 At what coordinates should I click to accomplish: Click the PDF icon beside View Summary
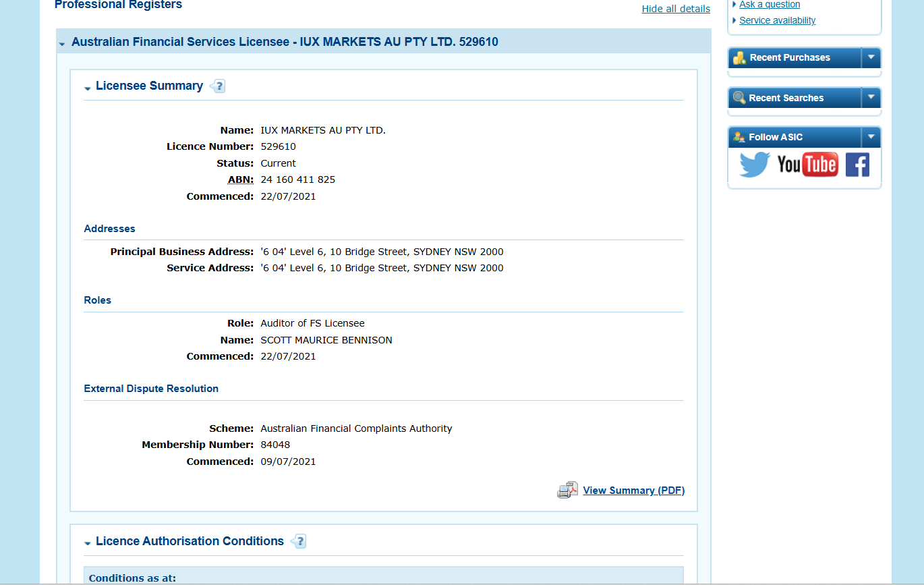click(x=568, y=490)
